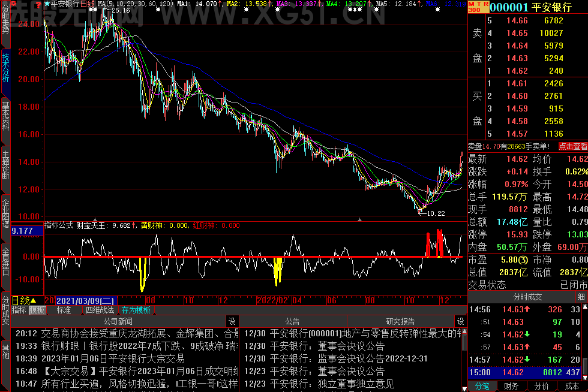Image resolution: width=588 pixels, height=392 pixels.
Task: Open 设 settings for 公告 panel
Action: coord(460,321)
